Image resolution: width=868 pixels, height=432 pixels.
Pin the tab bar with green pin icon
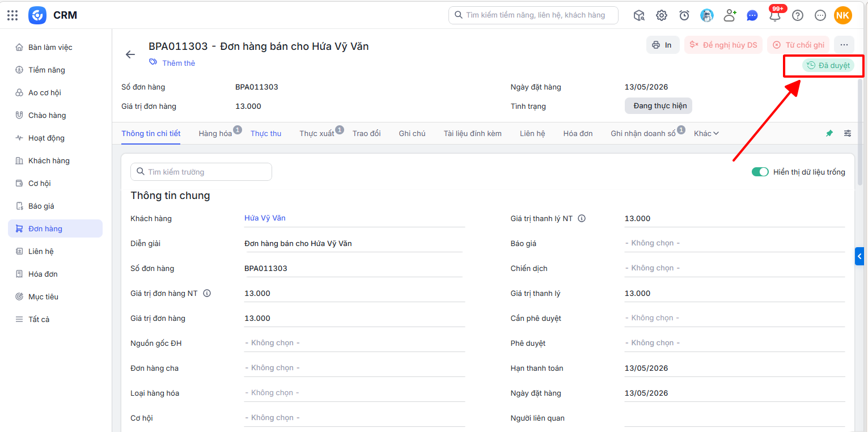pos(829,133)
